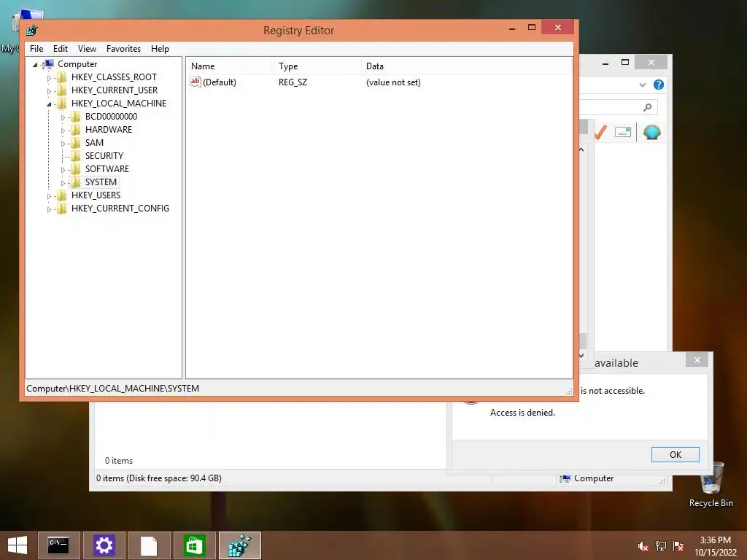Expand the HKEY_CLASSES_ROOT key

point(49,77)
